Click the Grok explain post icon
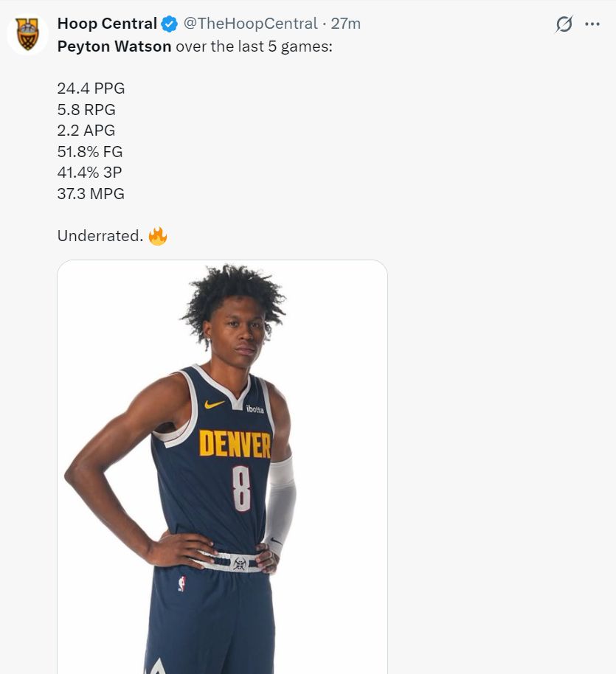Image resolution: width=616 pixels, height=674 pixels. pyautogui.click(x=564, y=24)
